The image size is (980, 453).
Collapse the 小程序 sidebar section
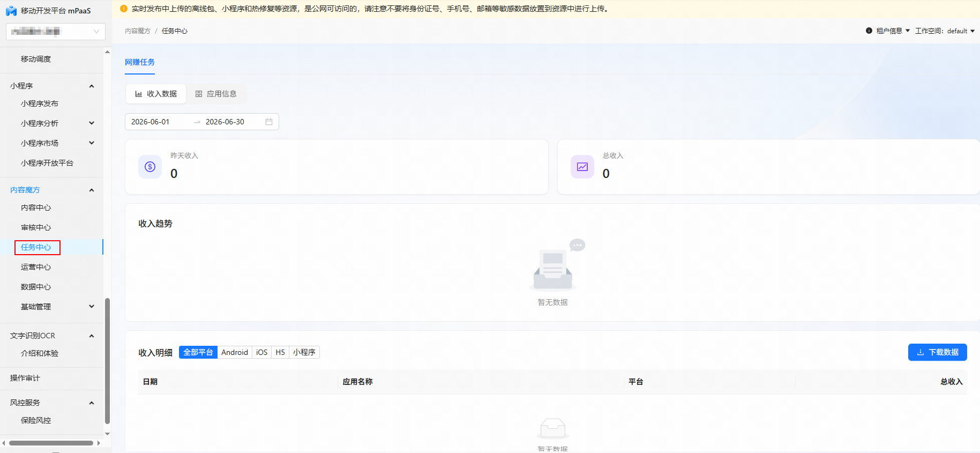point(92,86)
